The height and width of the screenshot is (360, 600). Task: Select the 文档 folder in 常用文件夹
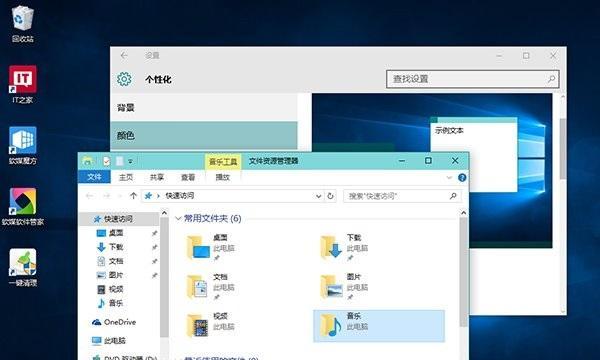245,287
